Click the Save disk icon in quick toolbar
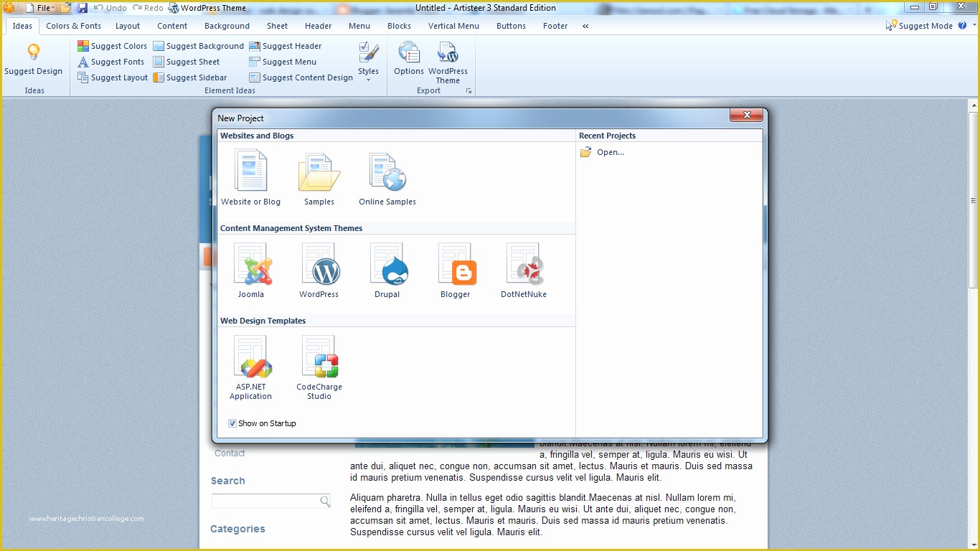This screenshot has height=551, width=980. tap(83, 8)
